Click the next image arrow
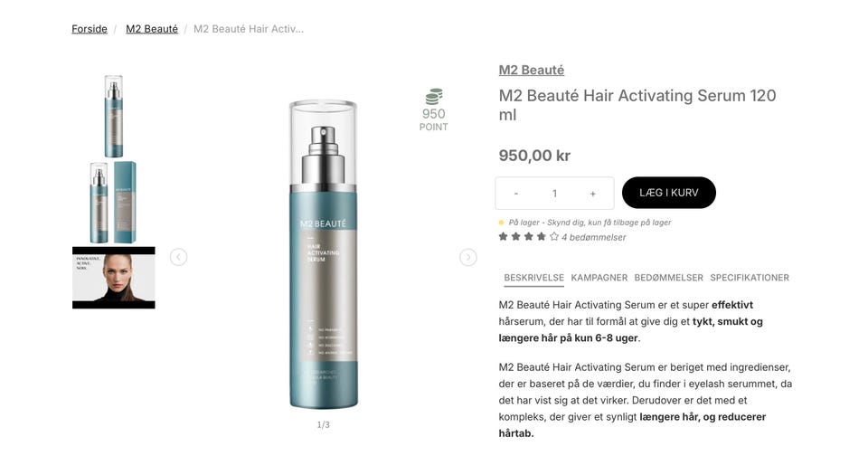Image resolution: width=868 pixels, height=475 pixels. 467,257
